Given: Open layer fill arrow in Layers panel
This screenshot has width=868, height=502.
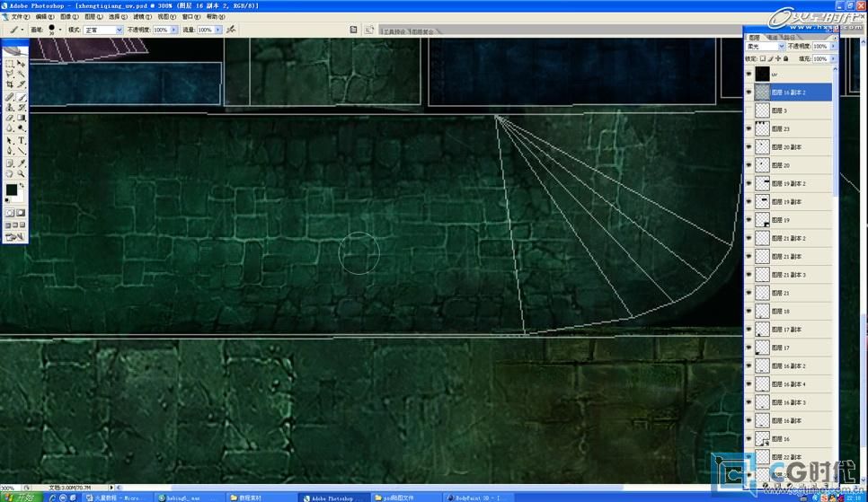Looking at the screenshot, I should pyautogui.click(x=833, y=58).
